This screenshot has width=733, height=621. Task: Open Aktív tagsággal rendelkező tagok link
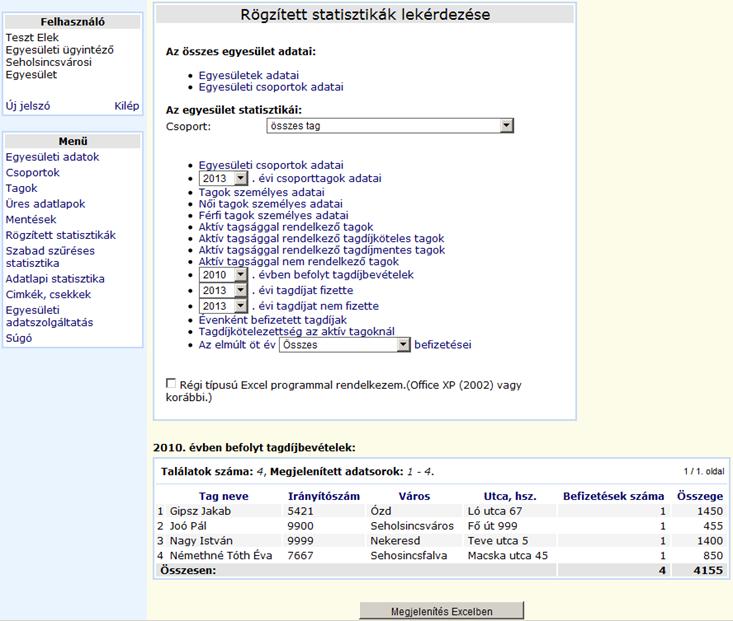tap(286, 227)
